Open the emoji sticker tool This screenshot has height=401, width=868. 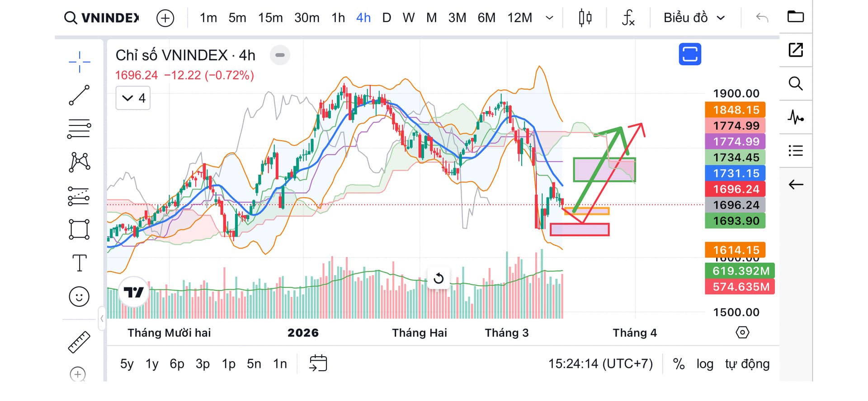(x=79, y=297)
